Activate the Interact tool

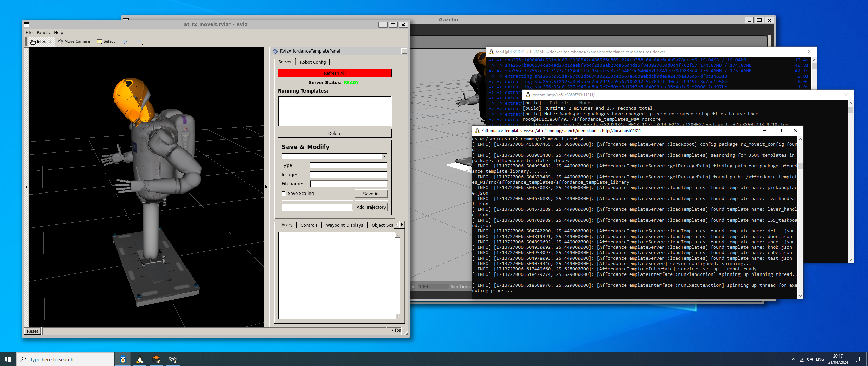coord(41,42)
